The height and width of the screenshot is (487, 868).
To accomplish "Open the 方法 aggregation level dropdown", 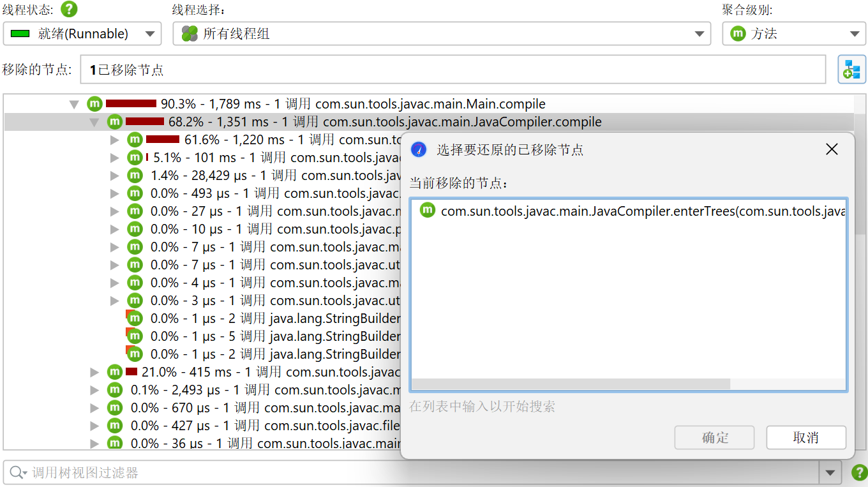I will (794, 34).
